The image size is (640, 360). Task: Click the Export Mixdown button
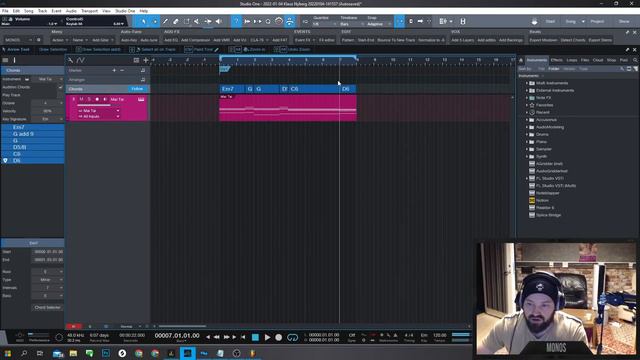pos(543,40)
